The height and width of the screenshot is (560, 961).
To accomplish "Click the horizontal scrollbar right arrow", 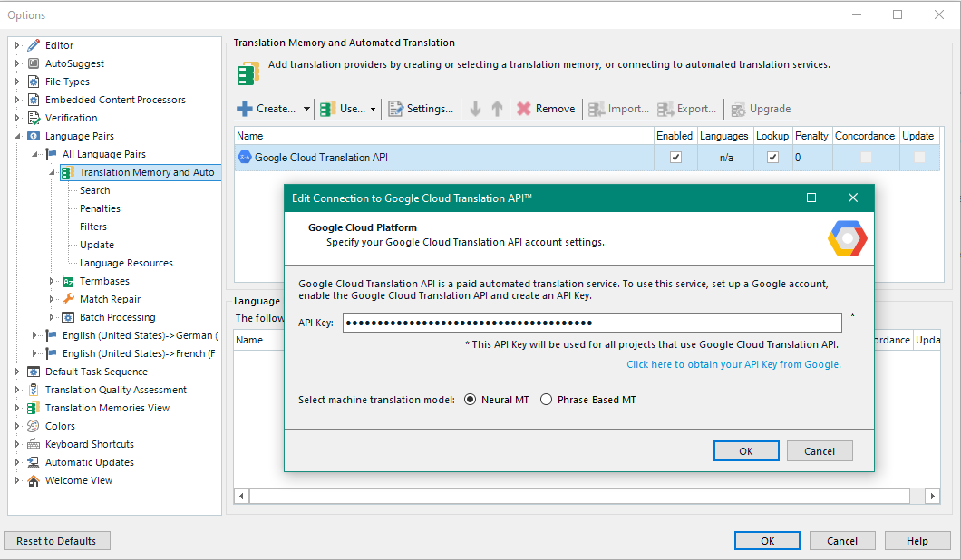I will (x=933, y=496).
